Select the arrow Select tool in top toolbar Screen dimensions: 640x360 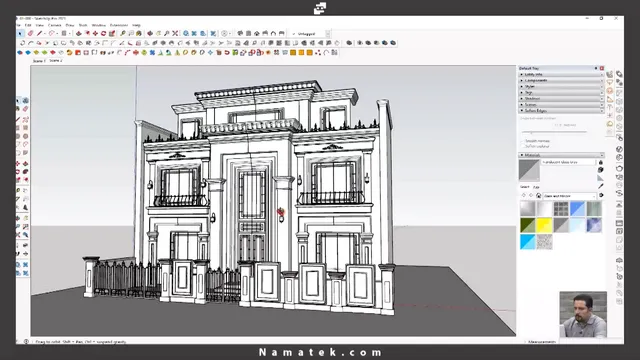(x=20, y=33)
